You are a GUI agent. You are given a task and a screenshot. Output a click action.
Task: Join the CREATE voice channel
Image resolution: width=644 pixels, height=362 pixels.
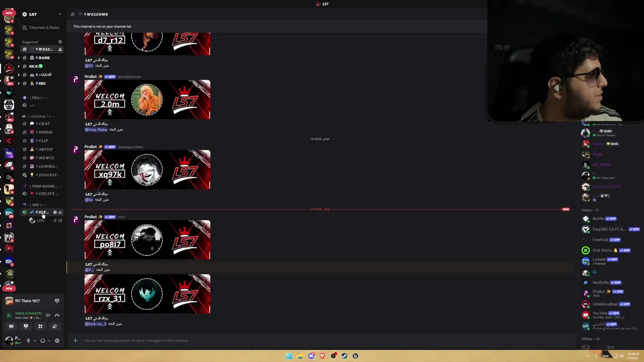click(x=42, y=194)
